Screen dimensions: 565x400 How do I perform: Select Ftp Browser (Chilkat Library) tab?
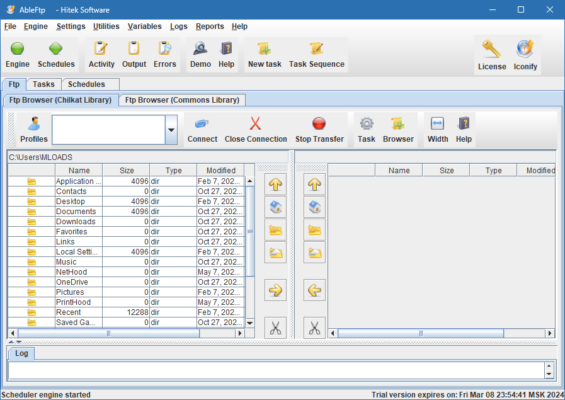60,100
